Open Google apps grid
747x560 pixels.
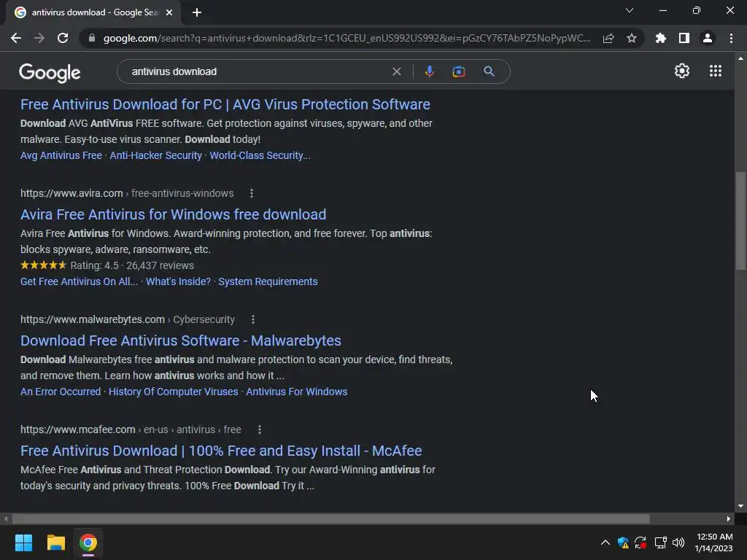click(x=716, y=71)
